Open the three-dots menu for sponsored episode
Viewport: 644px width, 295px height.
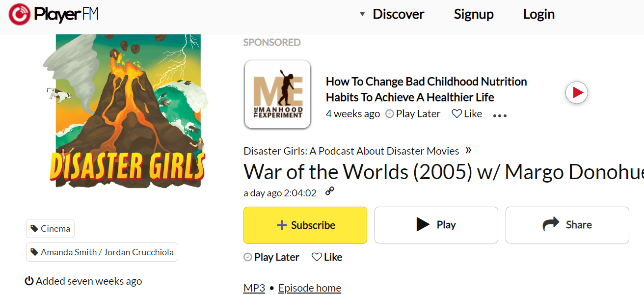pos(500,116)
